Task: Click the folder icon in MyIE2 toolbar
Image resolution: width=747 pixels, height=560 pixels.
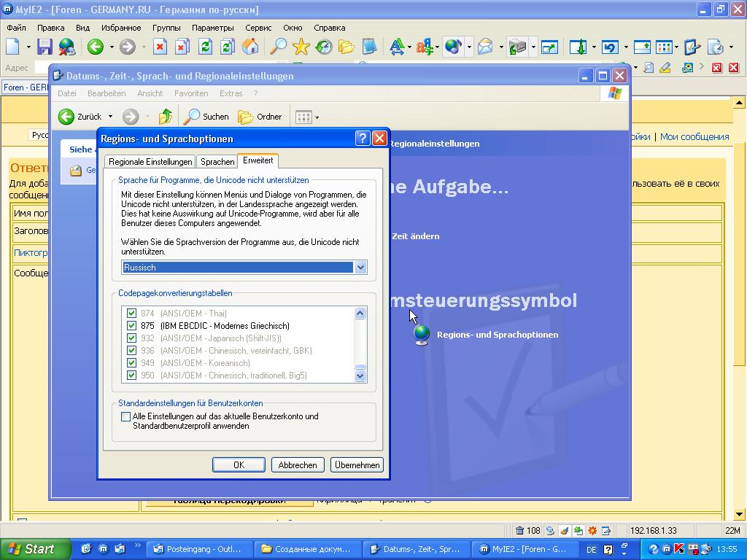Action: pyautogui.click(x=347, y=47)
